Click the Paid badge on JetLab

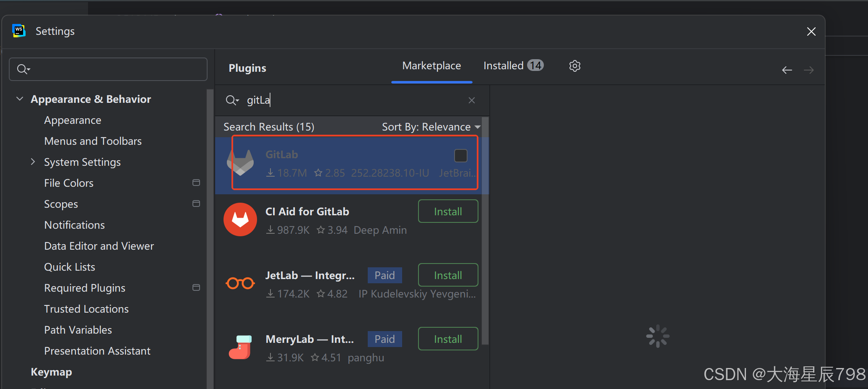coord(385,275)
